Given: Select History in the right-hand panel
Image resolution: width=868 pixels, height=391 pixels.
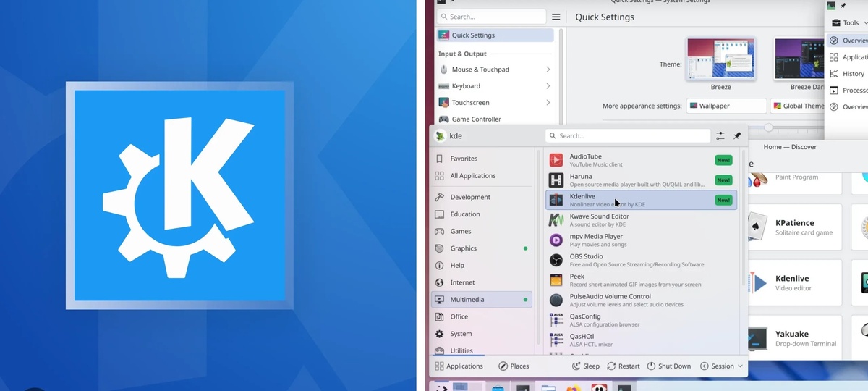Looking at the screenshot, I should (848, 74).
